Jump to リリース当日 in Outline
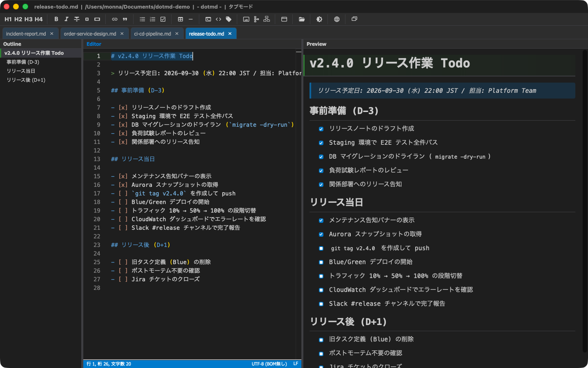588x368 pixels. pos(41,71)
